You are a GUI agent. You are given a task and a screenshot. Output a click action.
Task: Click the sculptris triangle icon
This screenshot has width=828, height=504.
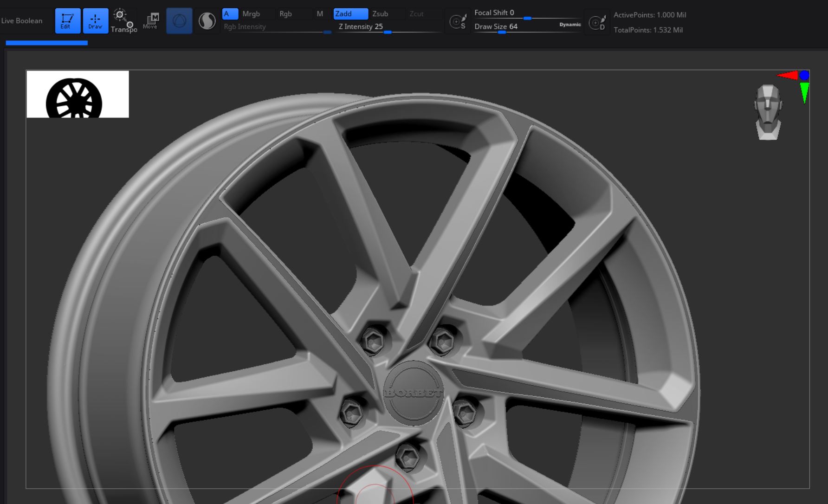179,21
